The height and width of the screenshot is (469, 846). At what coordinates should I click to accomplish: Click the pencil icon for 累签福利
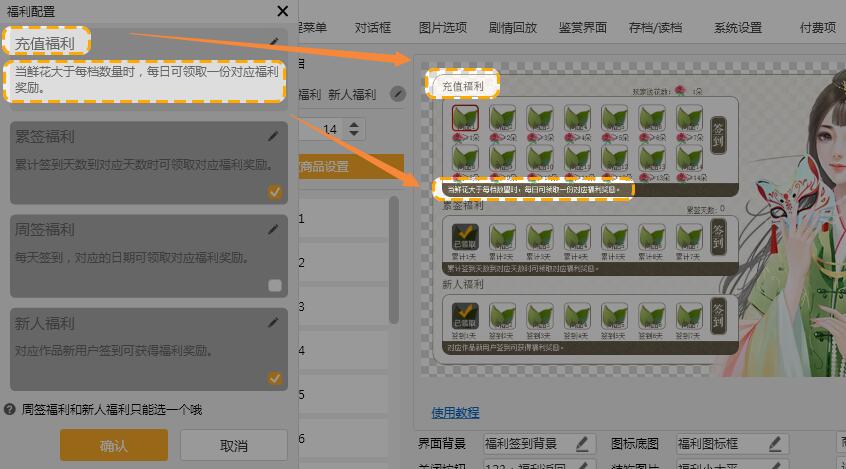(274, 136)
